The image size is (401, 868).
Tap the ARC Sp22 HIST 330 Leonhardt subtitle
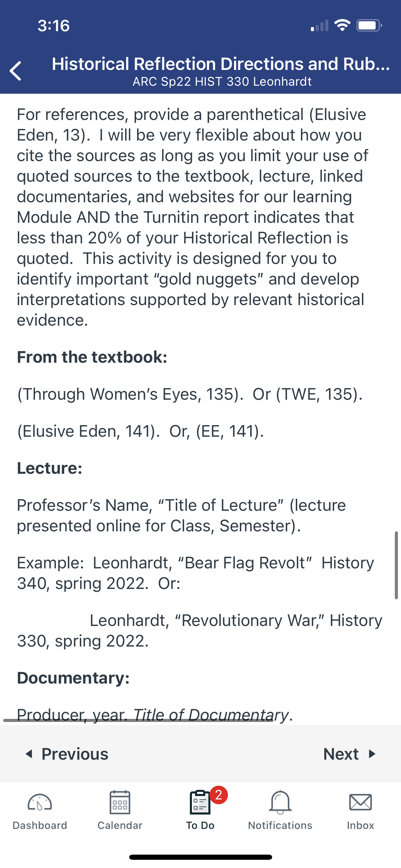tap(222, 82)
